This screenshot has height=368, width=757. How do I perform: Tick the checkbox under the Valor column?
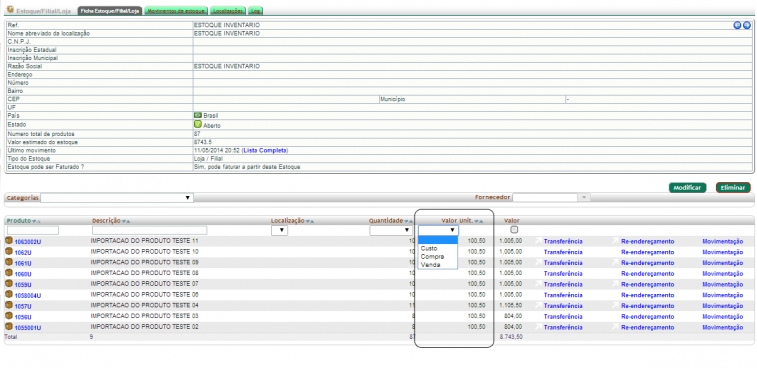[514, 230]
